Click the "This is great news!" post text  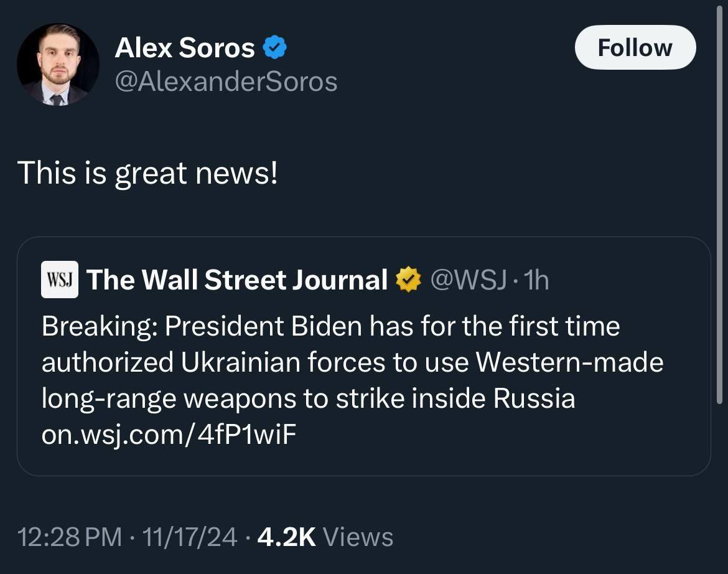[148, 172]
